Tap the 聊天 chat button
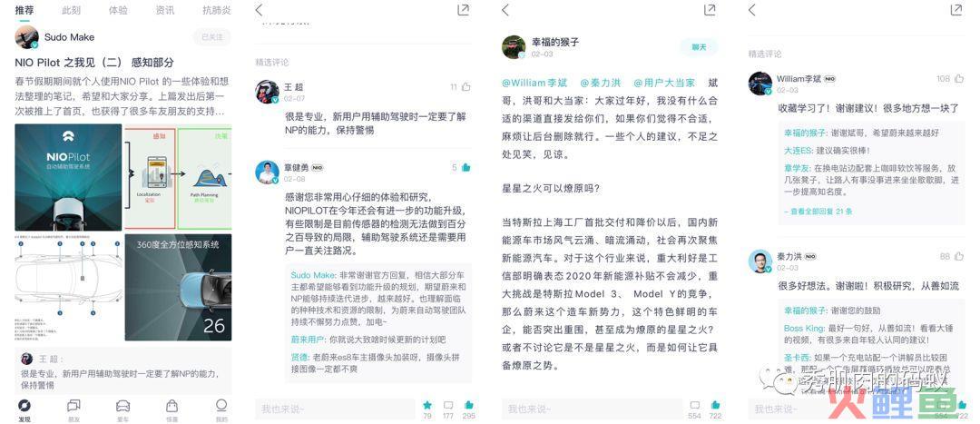980x424 pixels. coord(699,47)
